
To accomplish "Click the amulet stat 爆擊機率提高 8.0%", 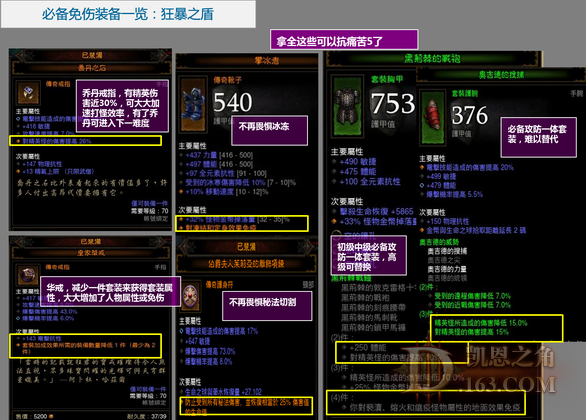I will tap(209, 362).
